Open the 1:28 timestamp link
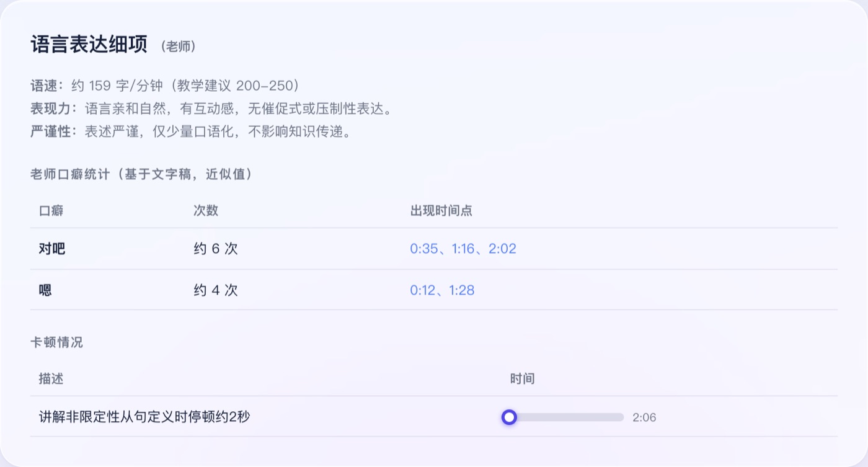The width and height of the screenshot is (868, 467). pyautogui.click(x=462, y=290)
